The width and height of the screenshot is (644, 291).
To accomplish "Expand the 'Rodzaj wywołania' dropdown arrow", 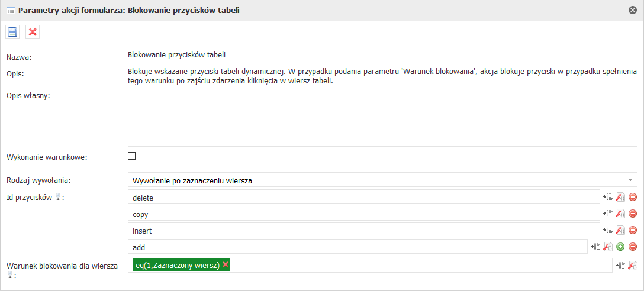I will (630, 180).
